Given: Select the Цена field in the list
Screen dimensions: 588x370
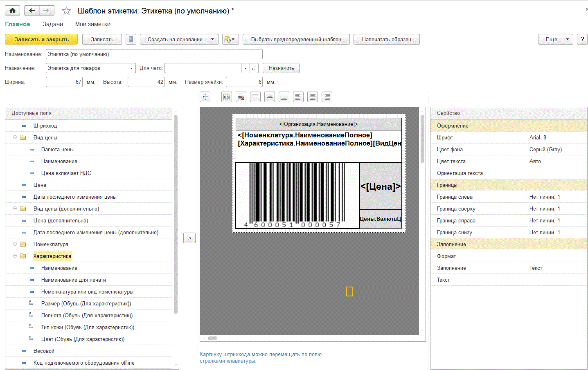Looking at the screenshot, I should click(40, 185).
